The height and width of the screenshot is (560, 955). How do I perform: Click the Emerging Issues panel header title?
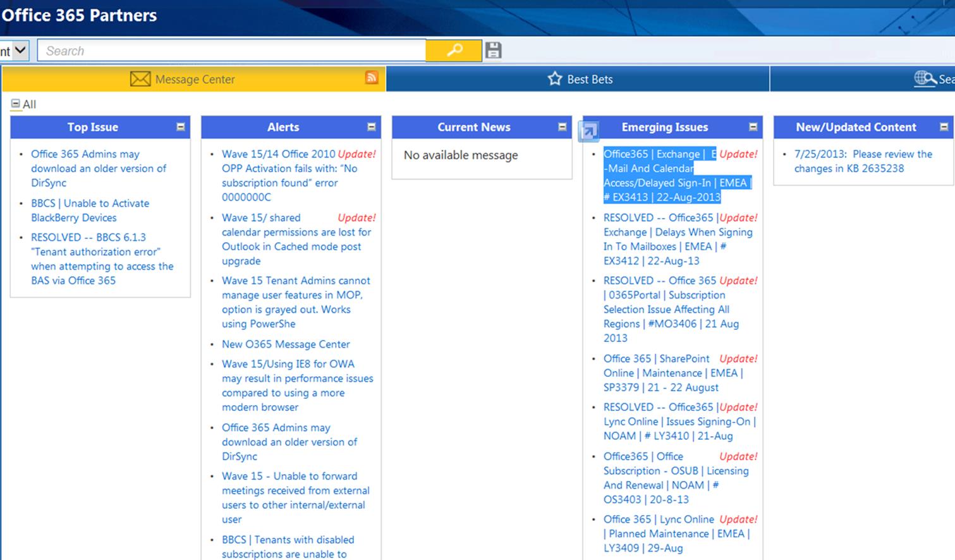[665, 127]
